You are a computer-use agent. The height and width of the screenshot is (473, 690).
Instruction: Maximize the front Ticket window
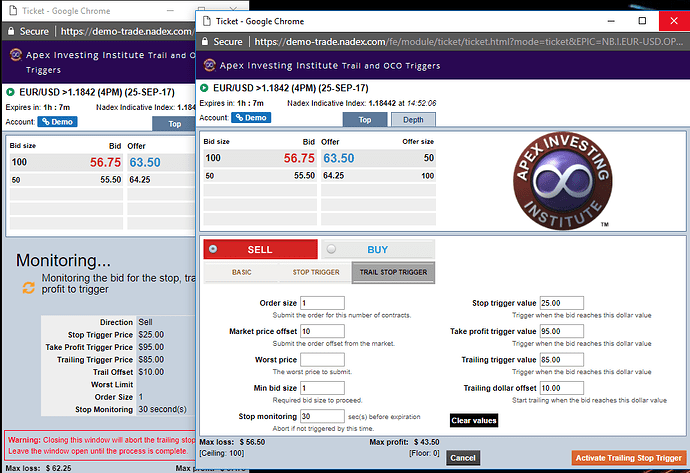tap(642, 21)
